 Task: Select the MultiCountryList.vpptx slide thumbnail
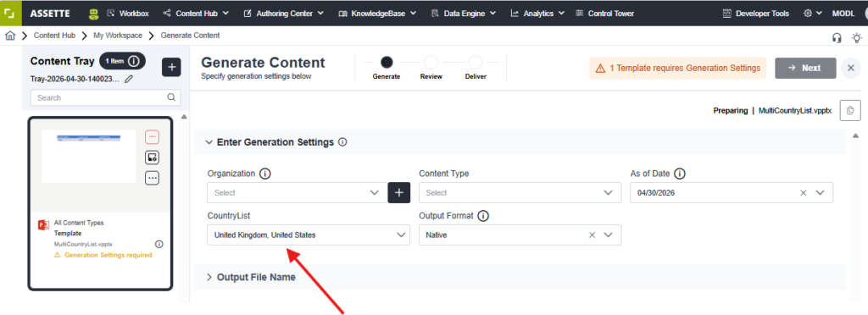tap(88, 157)
